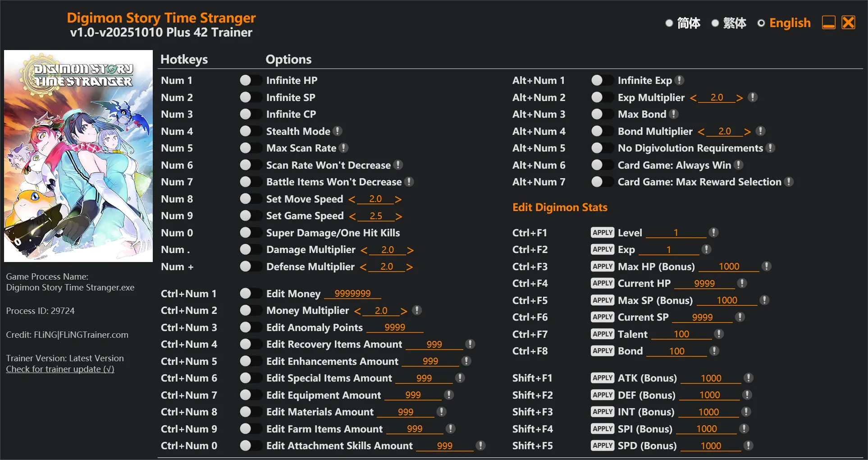Click the info icon next to Stealth Mode
This screenshot has width=868, height=460.
coord(338,131)
